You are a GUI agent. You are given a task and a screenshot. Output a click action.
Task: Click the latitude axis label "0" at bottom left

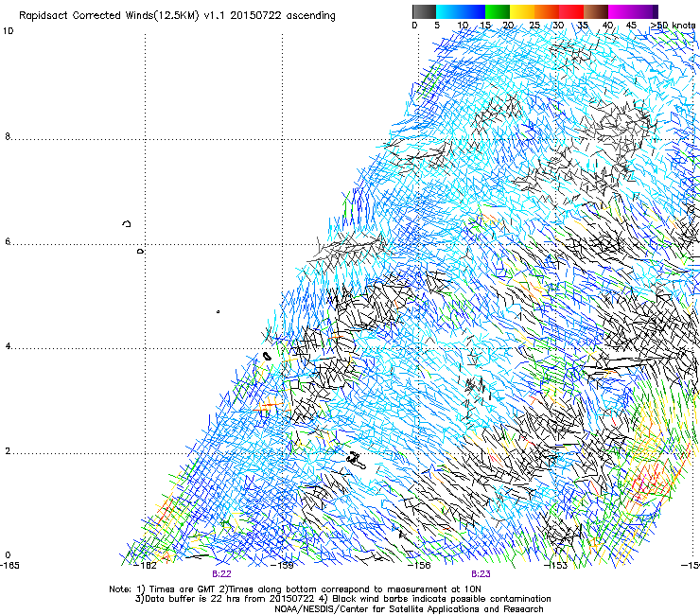point(8,555)
